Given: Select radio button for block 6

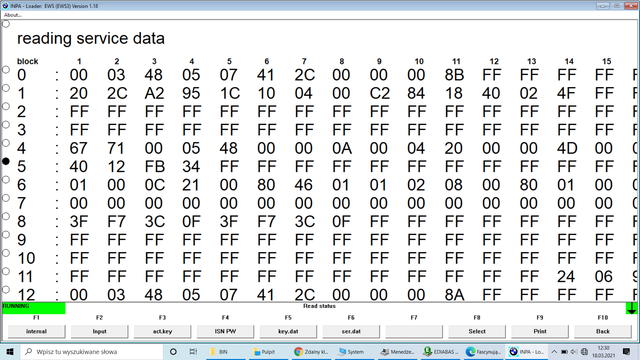Looking at the screenshot, I should (6, 180).
